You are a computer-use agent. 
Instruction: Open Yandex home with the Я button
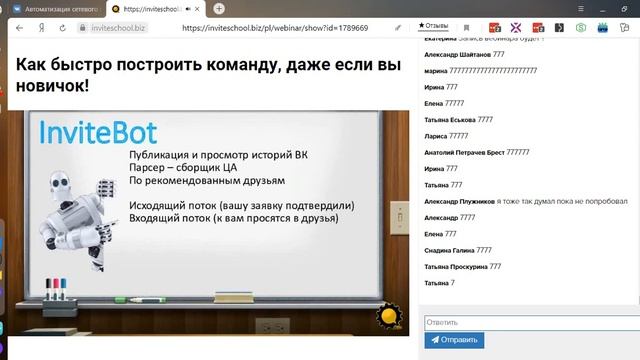pyautogui.click(x=41, y=28)
